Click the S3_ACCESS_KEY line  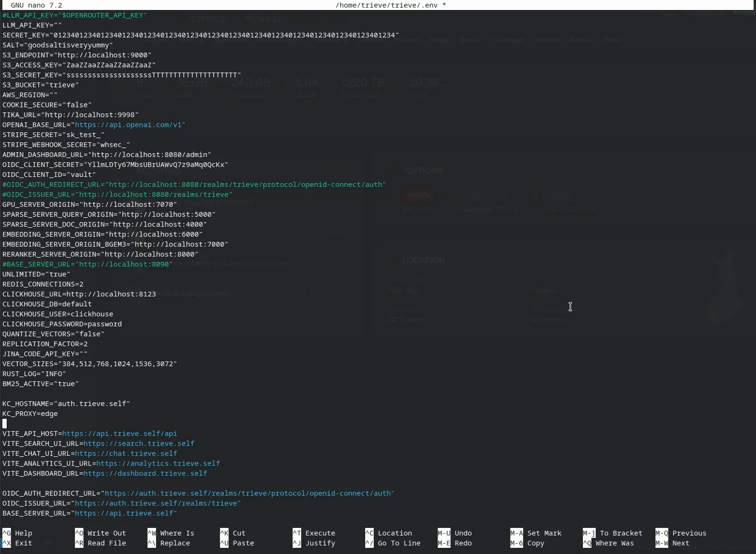[x=79, y=65]
